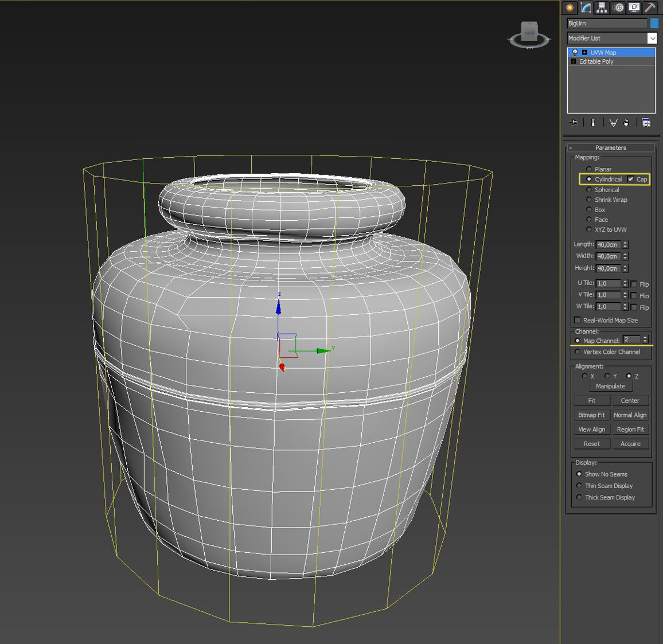Open Configure Modifier Sets icon
Image resolution: width=663 pixels, height=644 pixels.
(x=646, y=123)
